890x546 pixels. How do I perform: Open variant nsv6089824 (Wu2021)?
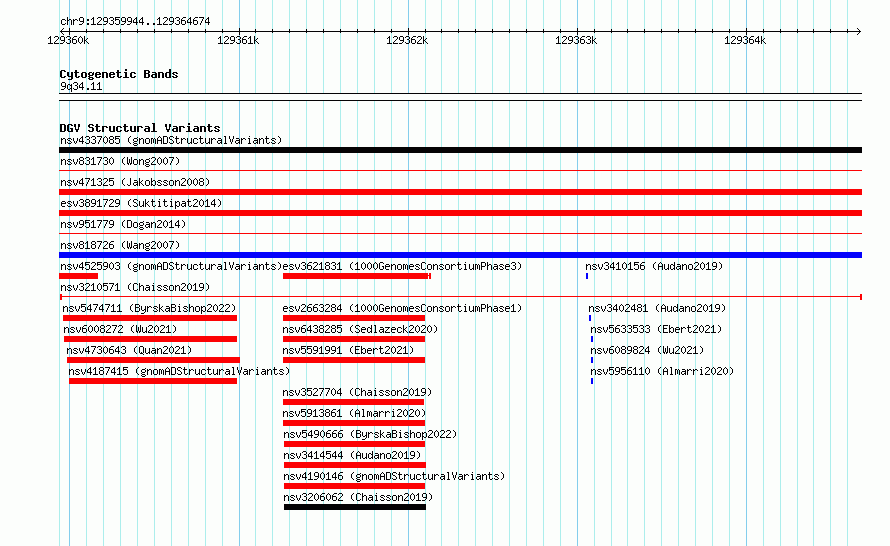[647, 350]
